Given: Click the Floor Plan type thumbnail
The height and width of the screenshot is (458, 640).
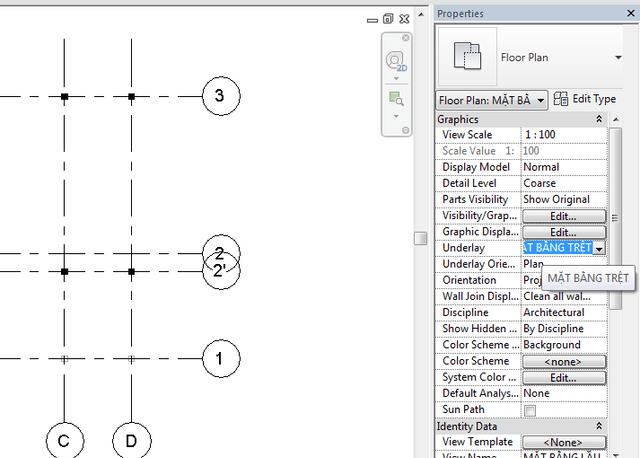Looking at the screenshot, I should coord(467,56).
